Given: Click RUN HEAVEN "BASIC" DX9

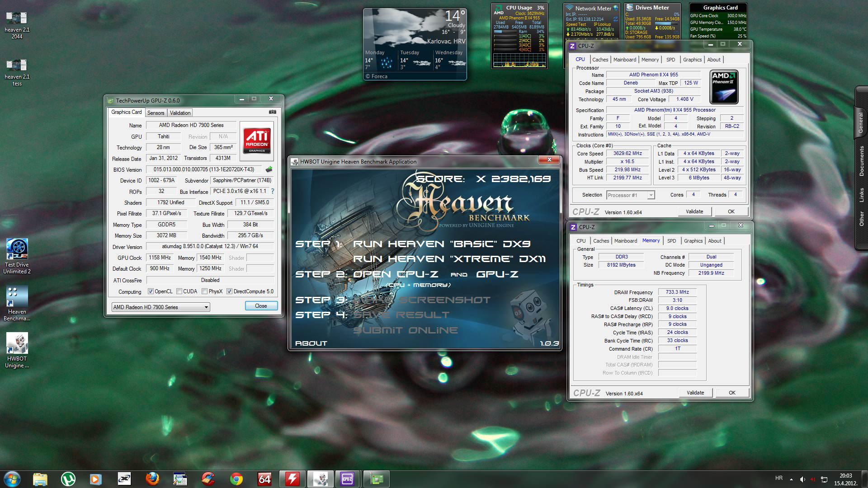Looking at the screenshot, I should 442,244.
